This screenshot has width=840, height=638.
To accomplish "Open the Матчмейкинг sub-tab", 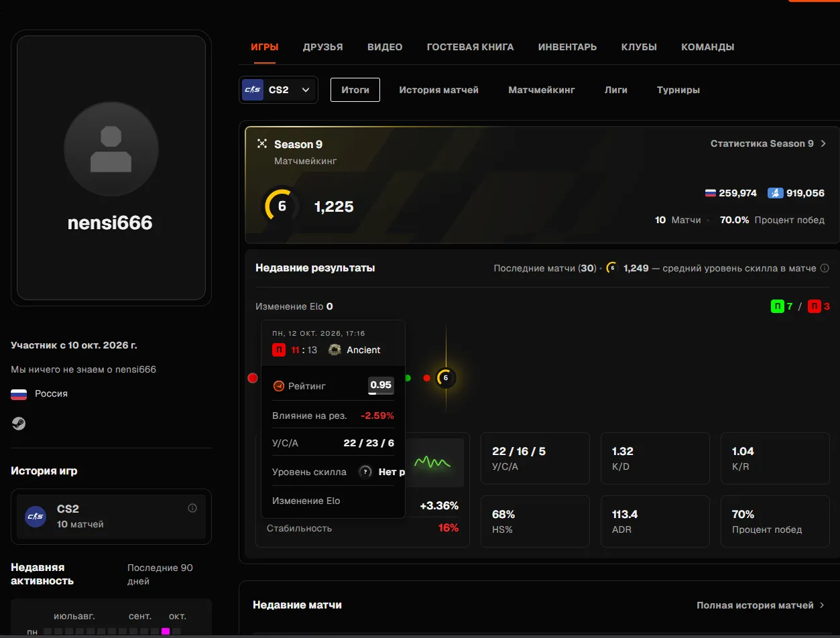I will pyautogui.click(x=542, y=90).
